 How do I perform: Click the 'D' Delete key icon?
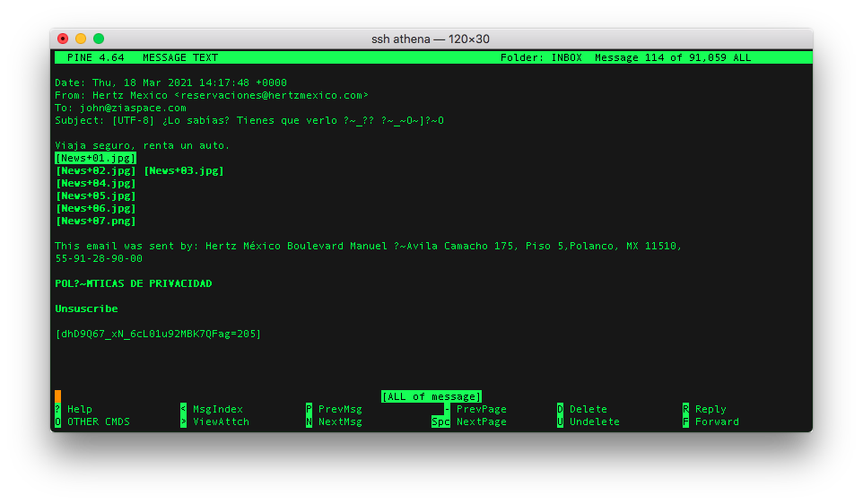tap(561, 409)
